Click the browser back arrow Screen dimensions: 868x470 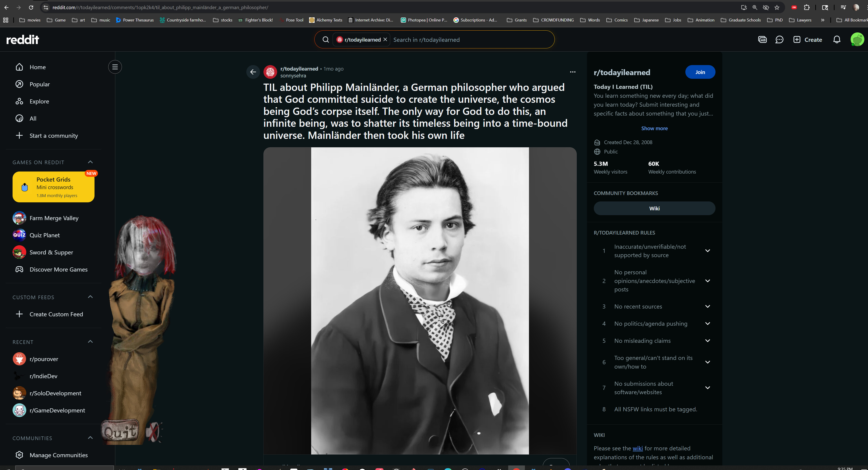pos(6,7)
